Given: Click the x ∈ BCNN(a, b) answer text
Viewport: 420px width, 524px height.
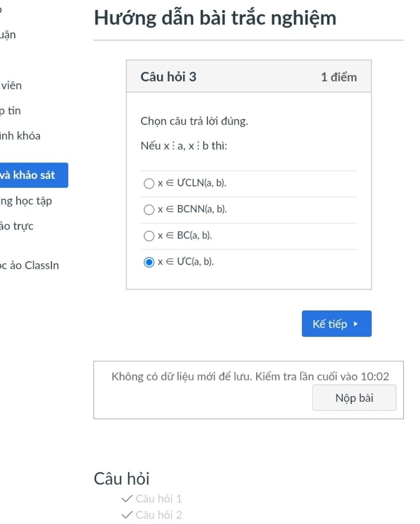Looking at the screenshot, I should pyautogui.click(x=192, y=209).
